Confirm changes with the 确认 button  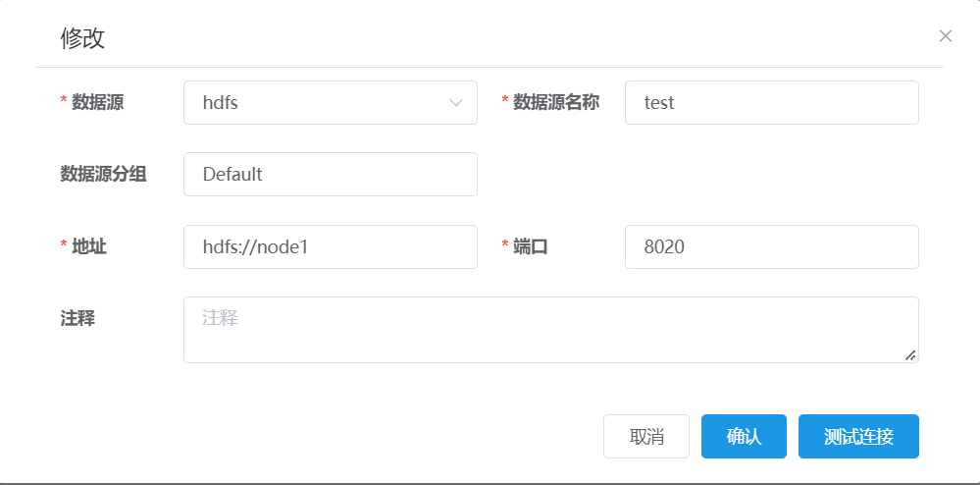(744, 436)
